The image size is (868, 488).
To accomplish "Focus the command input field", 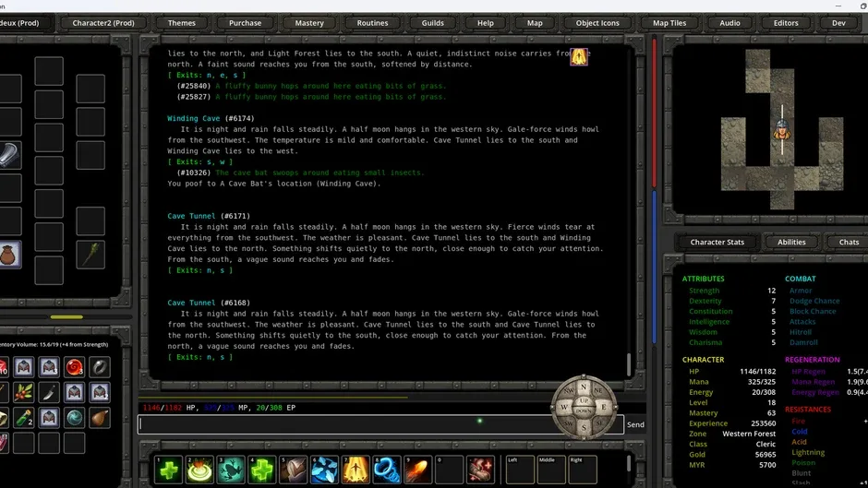I will click(x=346, y=424).
